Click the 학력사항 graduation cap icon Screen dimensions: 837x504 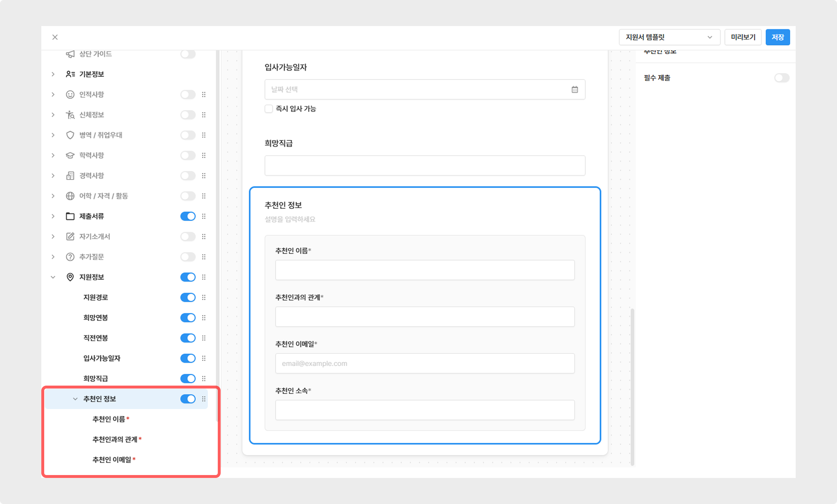70,155
